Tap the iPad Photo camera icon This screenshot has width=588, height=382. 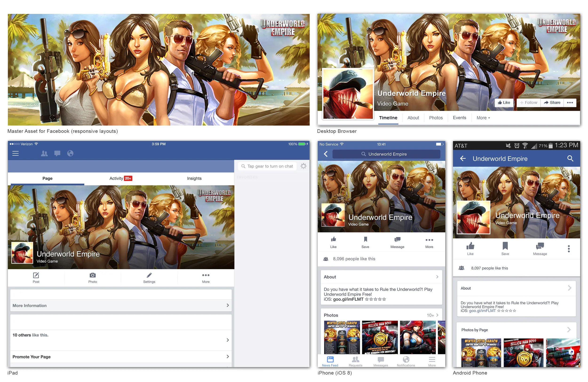[x=93, y=275]
